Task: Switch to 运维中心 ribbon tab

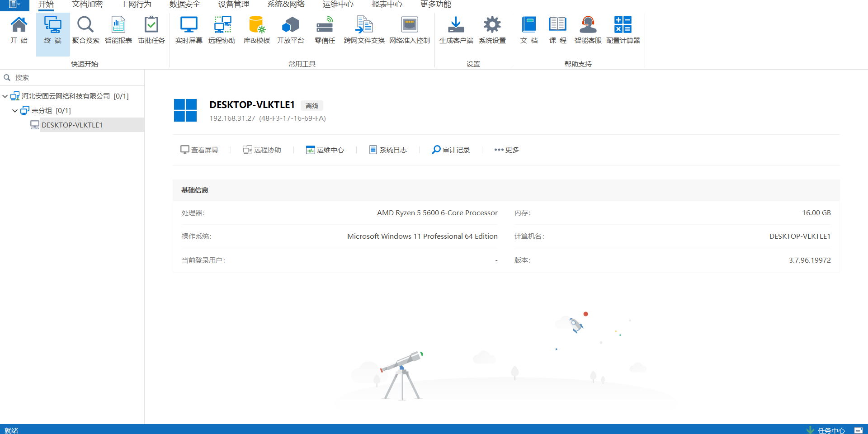Action: 338,5
